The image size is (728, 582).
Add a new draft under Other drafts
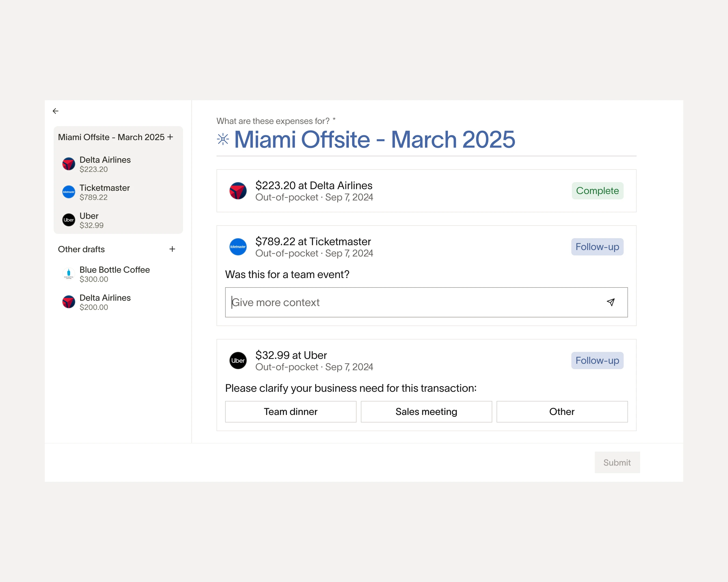tap(172, 249)
